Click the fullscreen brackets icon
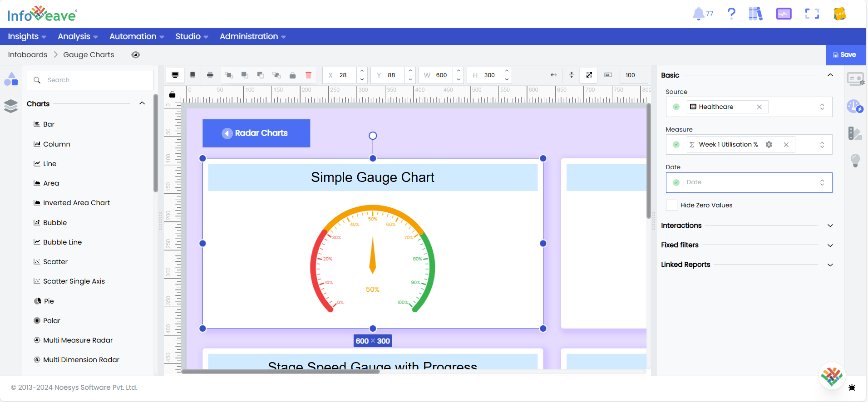868x402 pixels. (x=812, y=14)
